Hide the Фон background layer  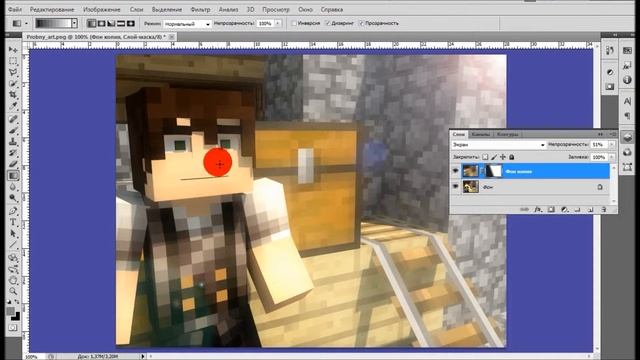click(456, 187)
